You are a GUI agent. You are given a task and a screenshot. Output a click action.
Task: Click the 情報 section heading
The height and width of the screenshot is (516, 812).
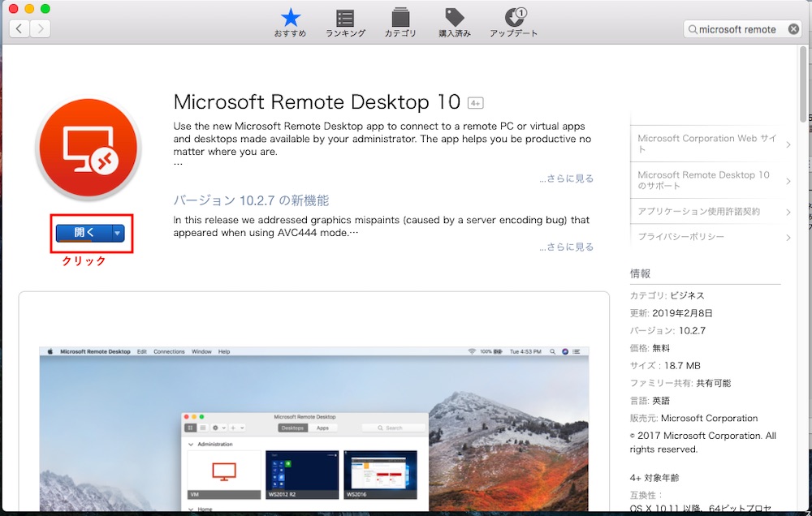point(640,273)
